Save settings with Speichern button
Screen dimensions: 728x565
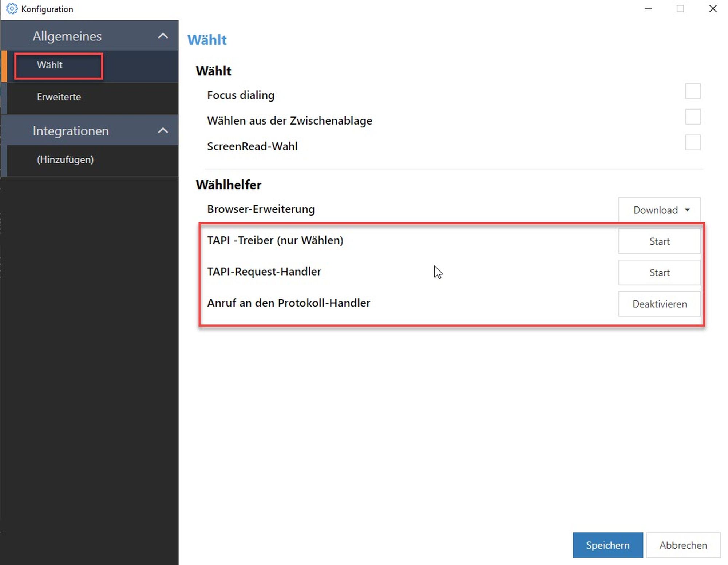[608, 545]
